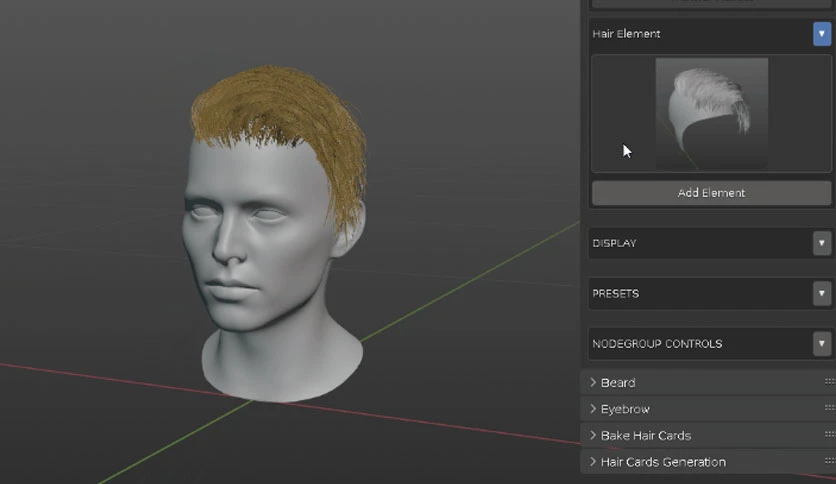This screenshot has height=484, width=836.
Task: Click the DISPLAY section label
Action: click(614, 243)
